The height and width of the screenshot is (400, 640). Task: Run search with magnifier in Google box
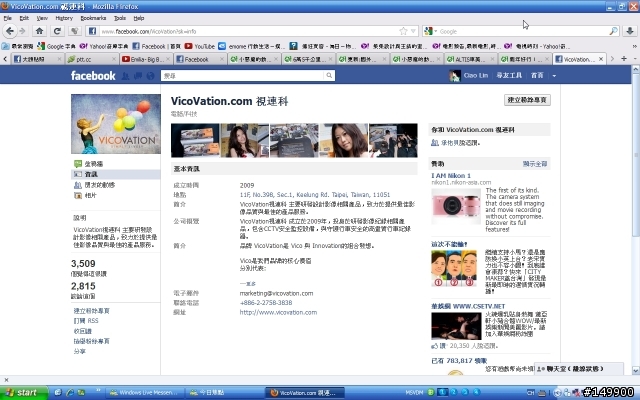(x=613, y=31)
